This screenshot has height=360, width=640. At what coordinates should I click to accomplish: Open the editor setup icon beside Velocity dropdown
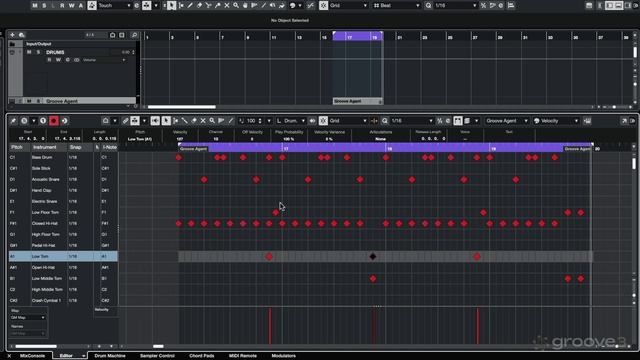[x=587, y=121]
